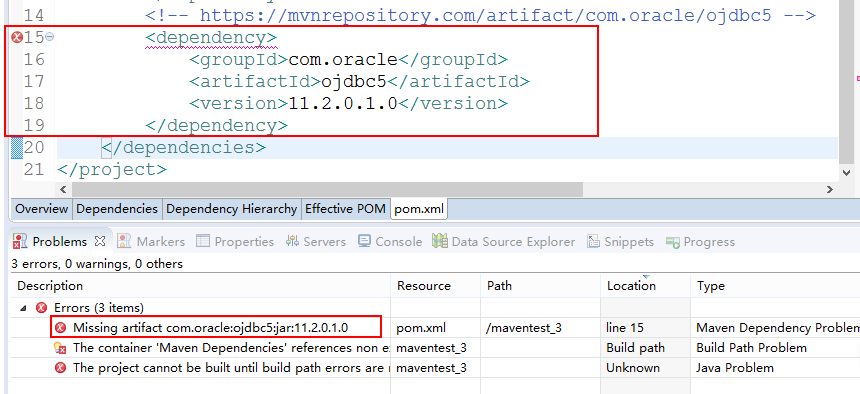Click the error icon beside 'project cannot be built'
The width and height of the screenshot is (860, 394).
61,368
